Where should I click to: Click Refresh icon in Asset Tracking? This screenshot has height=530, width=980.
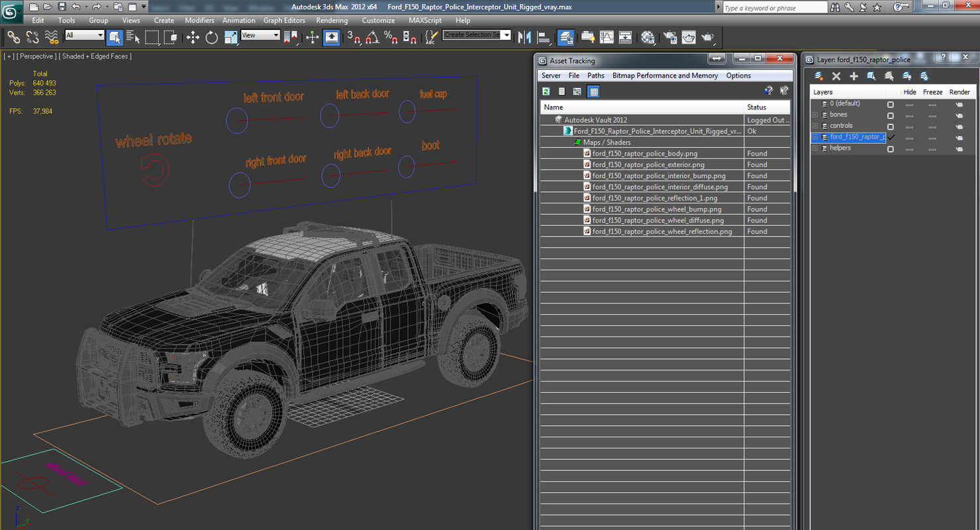click(546, 91)
